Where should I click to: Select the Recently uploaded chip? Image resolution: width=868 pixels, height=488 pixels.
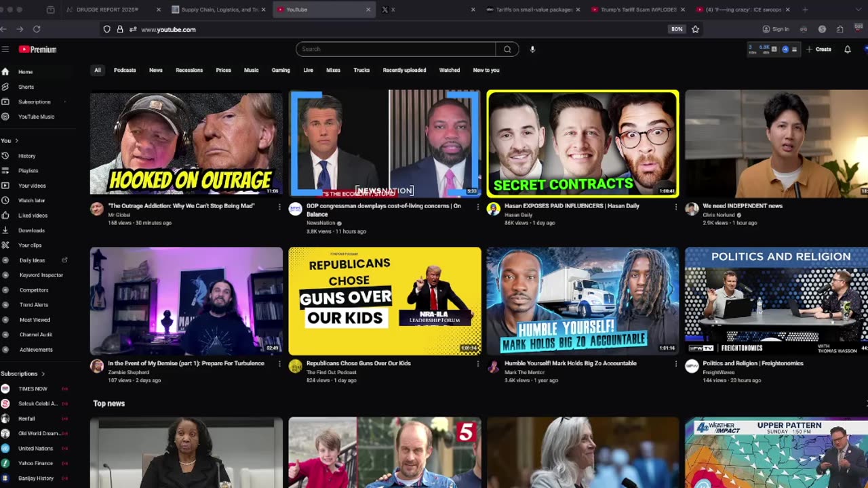(404, 70)
